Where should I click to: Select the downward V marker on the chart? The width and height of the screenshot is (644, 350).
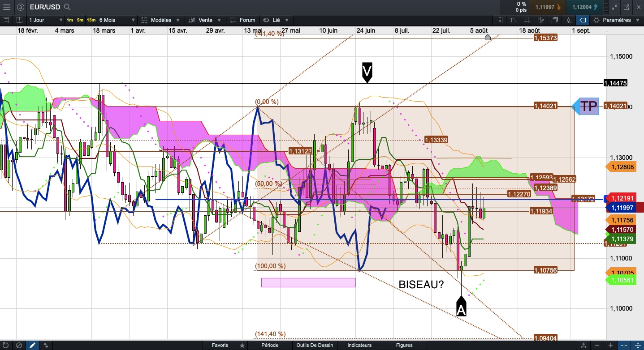367,73
